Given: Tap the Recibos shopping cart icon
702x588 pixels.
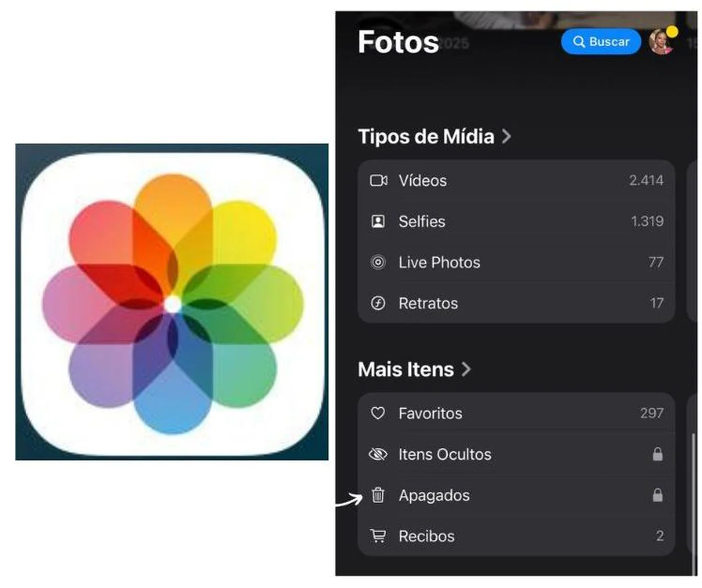Looking at the screenshot, I should pos(378,536).
